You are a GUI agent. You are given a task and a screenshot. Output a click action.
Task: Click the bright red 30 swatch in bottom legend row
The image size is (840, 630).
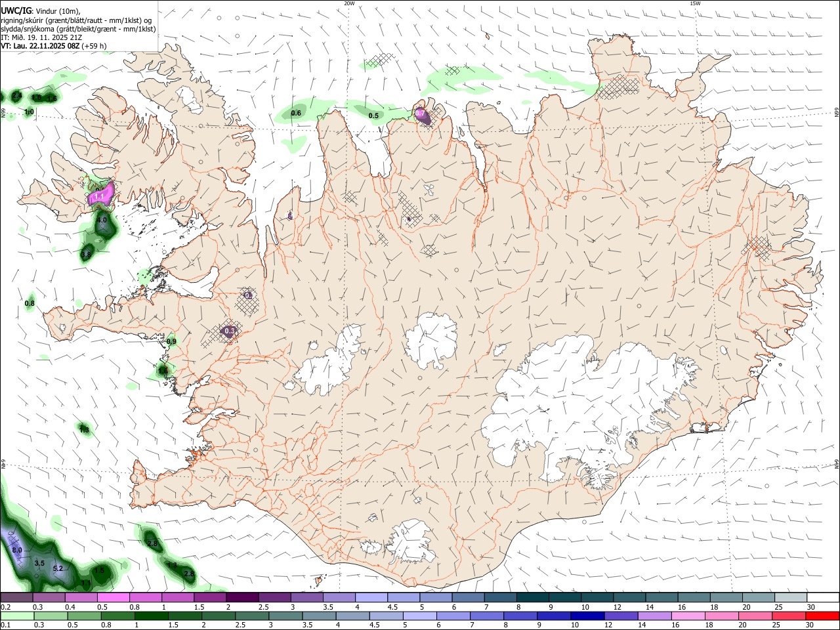click(823, 616)
